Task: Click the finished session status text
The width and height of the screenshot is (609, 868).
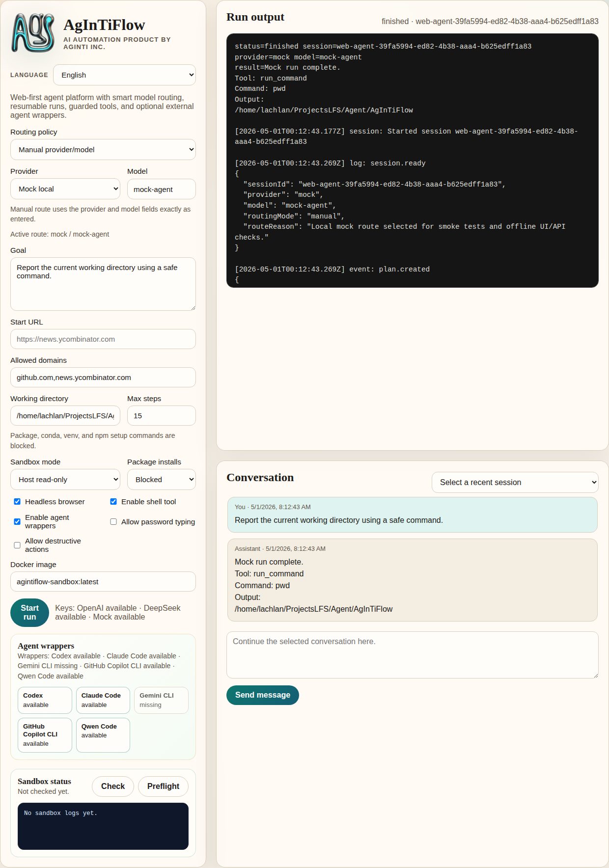Action: click(490, 22)
